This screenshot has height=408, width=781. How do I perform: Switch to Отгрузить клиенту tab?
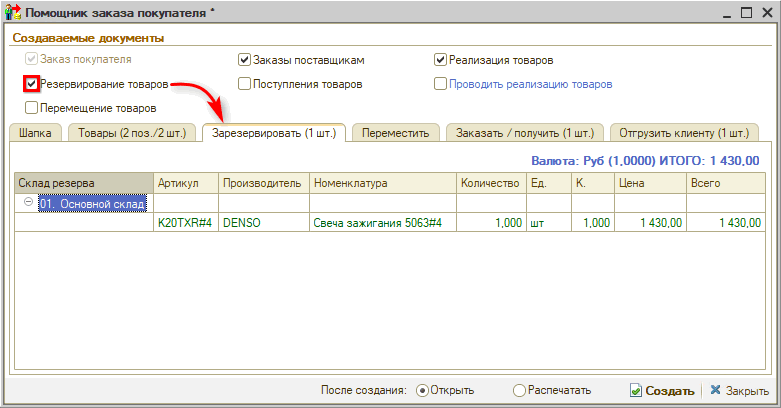683,133
